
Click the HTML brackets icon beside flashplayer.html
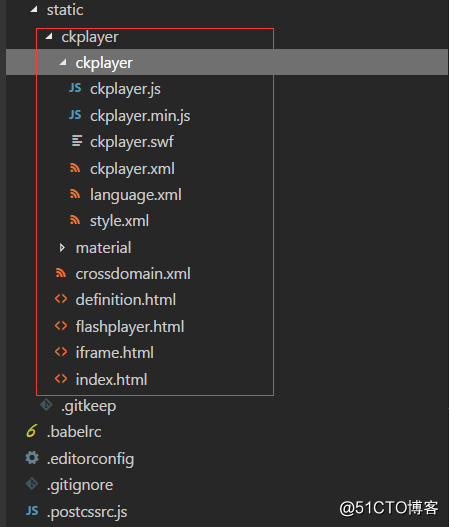coord(61,325)
